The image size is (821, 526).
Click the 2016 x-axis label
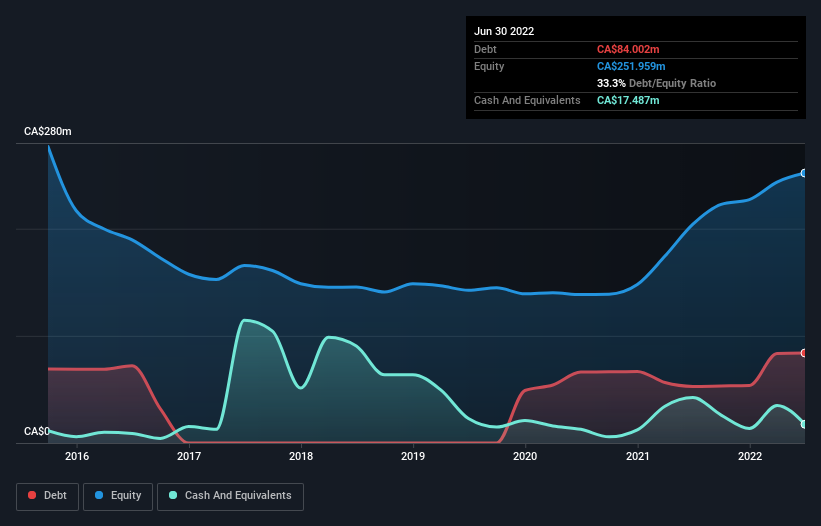pyautogui.click(x=77, y=456)
